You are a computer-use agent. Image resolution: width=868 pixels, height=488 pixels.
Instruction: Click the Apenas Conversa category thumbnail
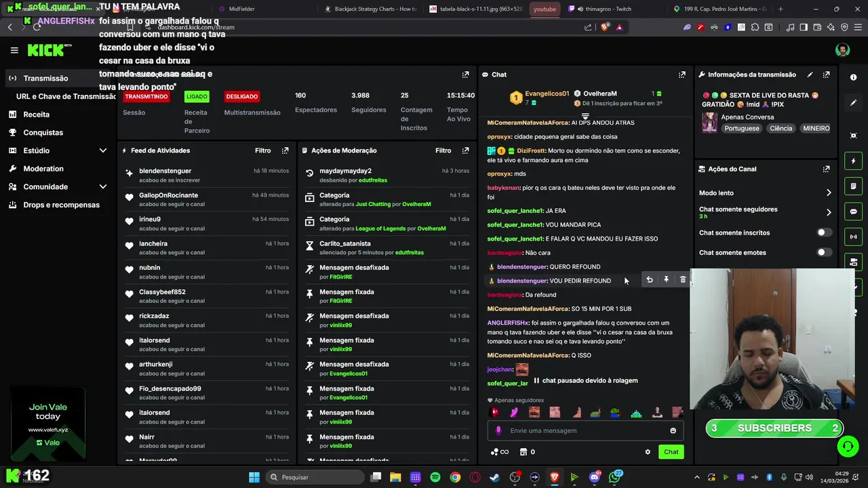coord(709,122)
